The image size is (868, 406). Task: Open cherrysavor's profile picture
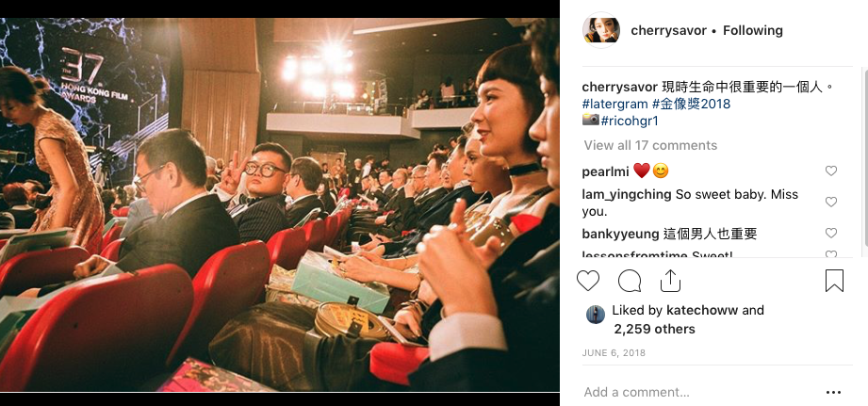click(601, 30)
